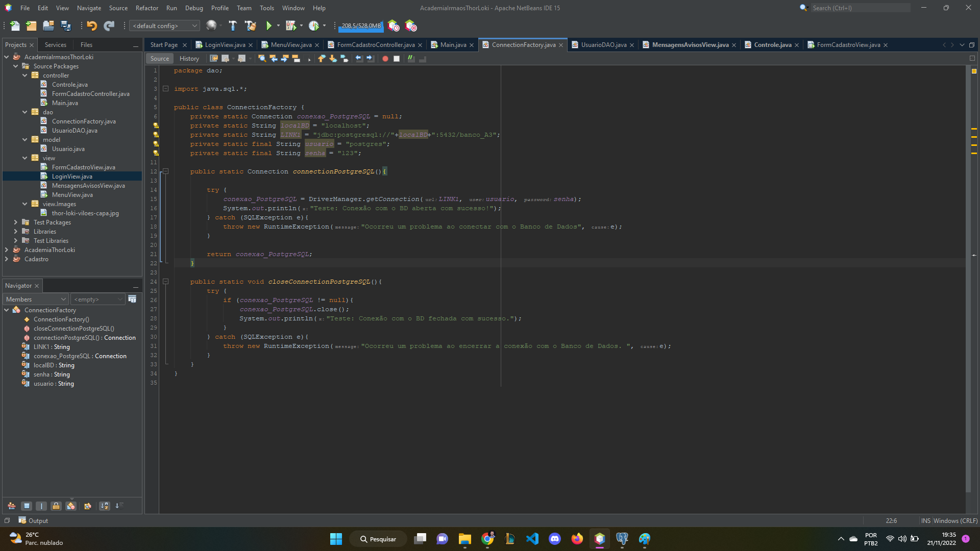980x551 pixels.
Task: Build the project with the hammer icon
Action: pyautogui.click(x=233, y=26)
